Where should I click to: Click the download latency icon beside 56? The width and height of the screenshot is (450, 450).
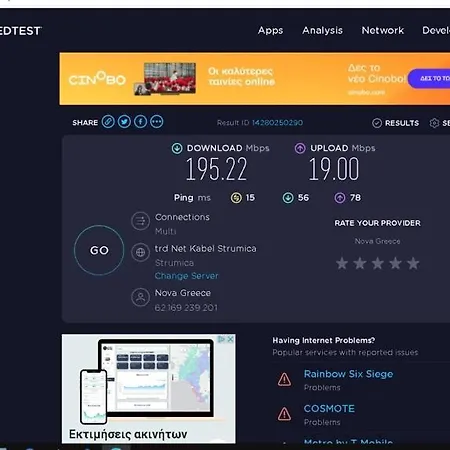(x=288, y=198)
